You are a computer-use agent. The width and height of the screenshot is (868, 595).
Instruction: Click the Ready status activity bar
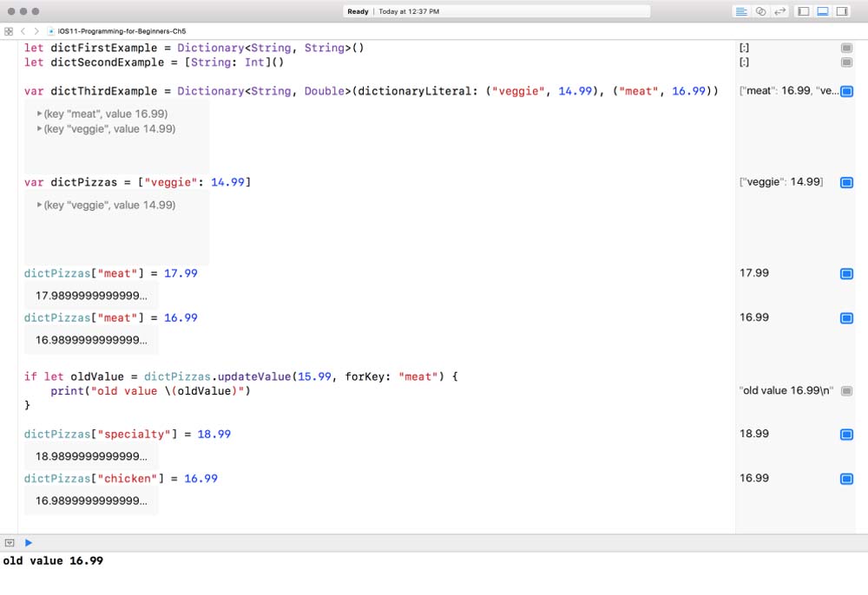[x=497, y=11]
